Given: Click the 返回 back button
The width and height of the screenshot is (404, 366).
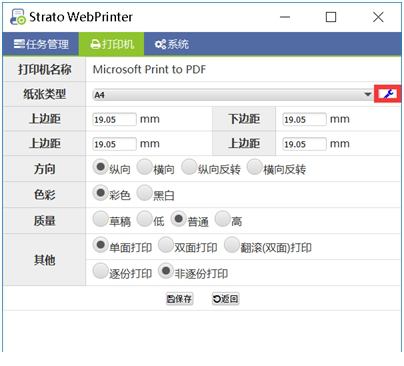Looking at the screenshot, I should click(226, 299).
